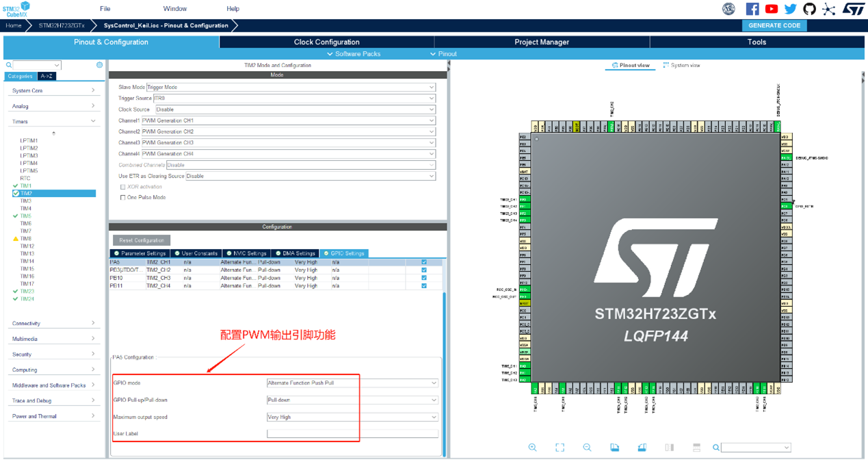868x462 pixels.
Task: Uncheck the PA5 row checkbox
Action: click(424, 262)
